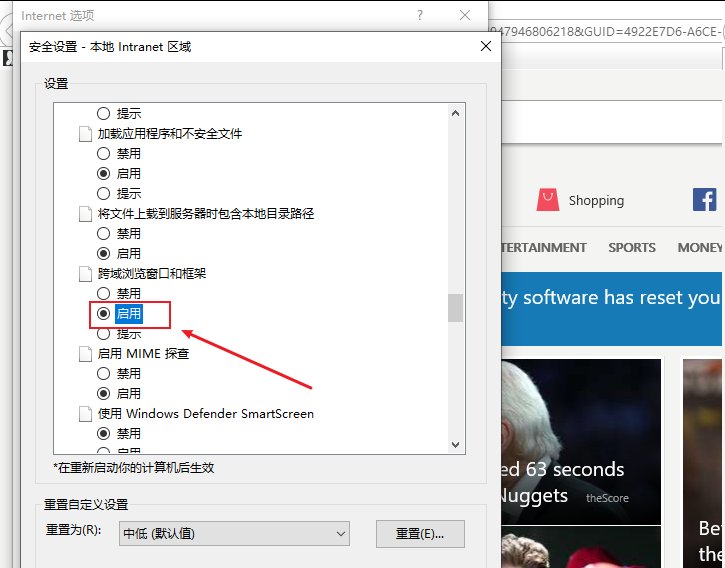725x568 pixels.
Task: Select 禁用 under 启用 MIME 探查
Action: [104, 373]
